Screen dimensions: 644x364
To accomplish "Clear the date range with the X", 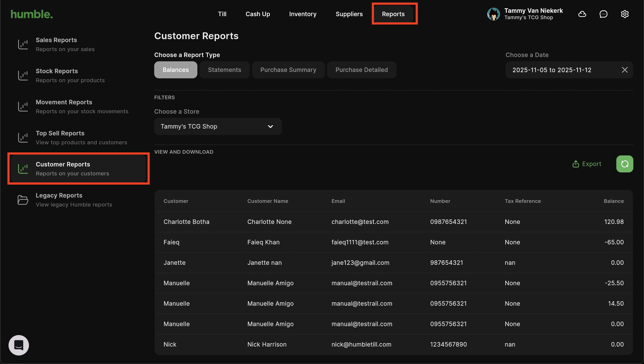I will point(624,70).
